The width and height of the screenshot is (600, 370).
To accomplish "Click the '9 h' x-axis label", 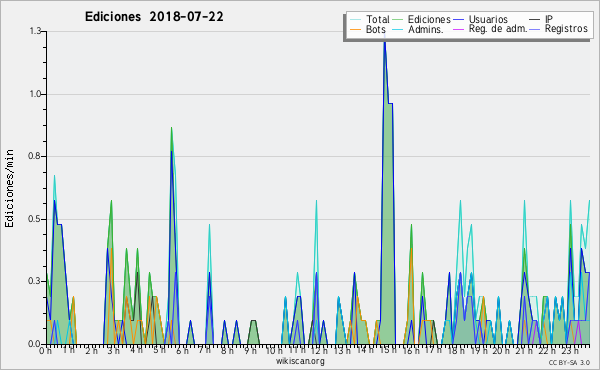I will tap(250, 350).
